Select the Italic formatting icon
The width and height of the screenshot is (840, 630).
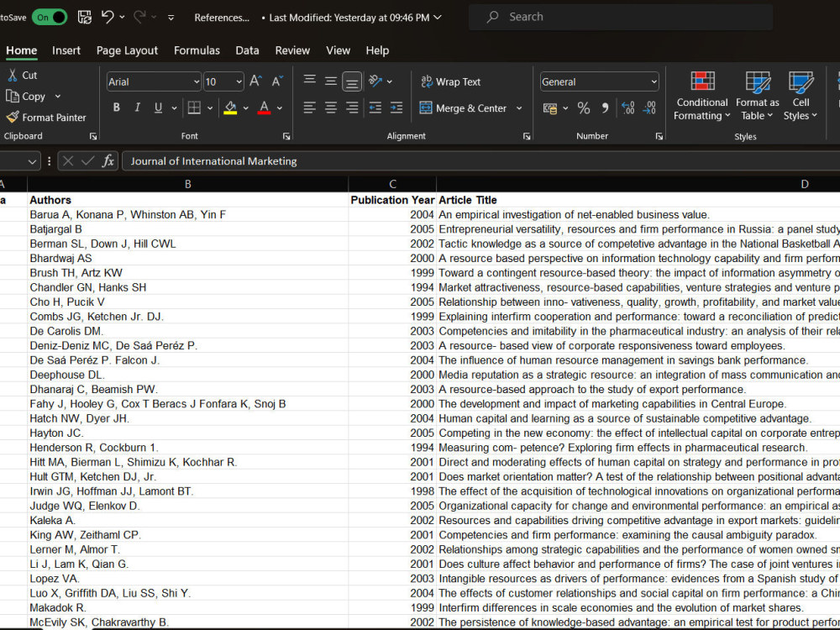[x=136, y=108]
